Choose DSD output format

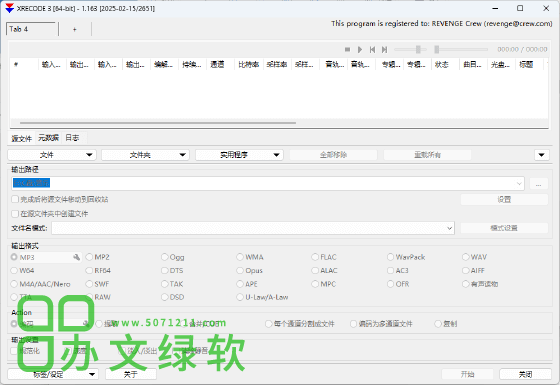point(173,297)
